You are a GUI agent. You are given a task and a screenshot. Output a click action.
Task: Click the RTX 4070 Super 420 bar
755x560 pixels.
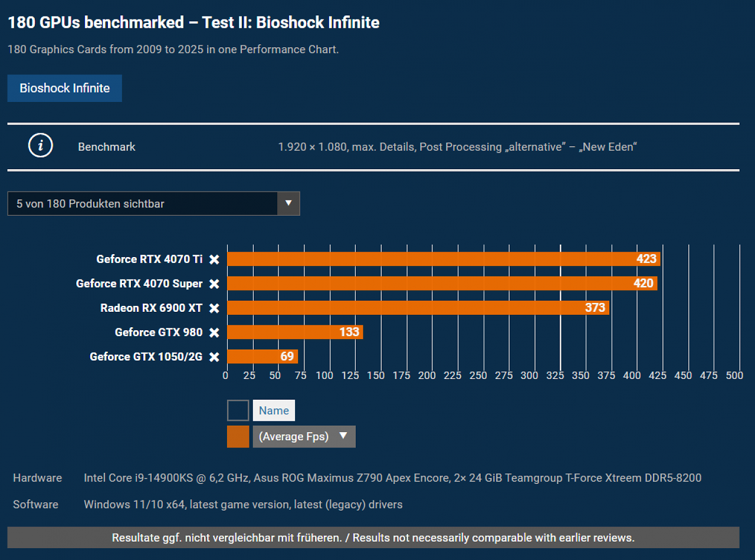pyautogui.click(x=442, y=284)
